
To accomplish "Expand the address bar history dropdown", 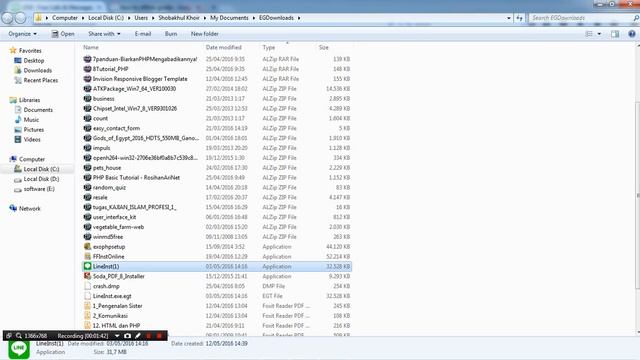I will tap(509, 18).
